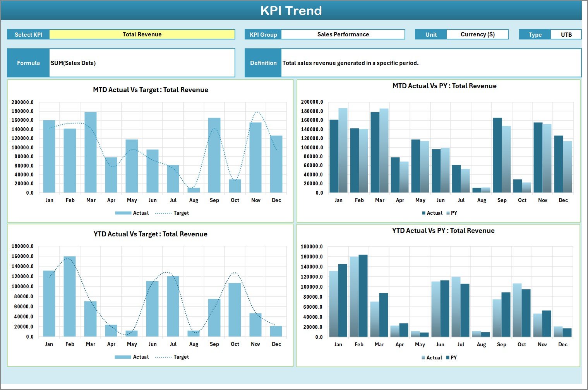
Task: Click the Type cell showing UTB
Action: coord(566,35)
